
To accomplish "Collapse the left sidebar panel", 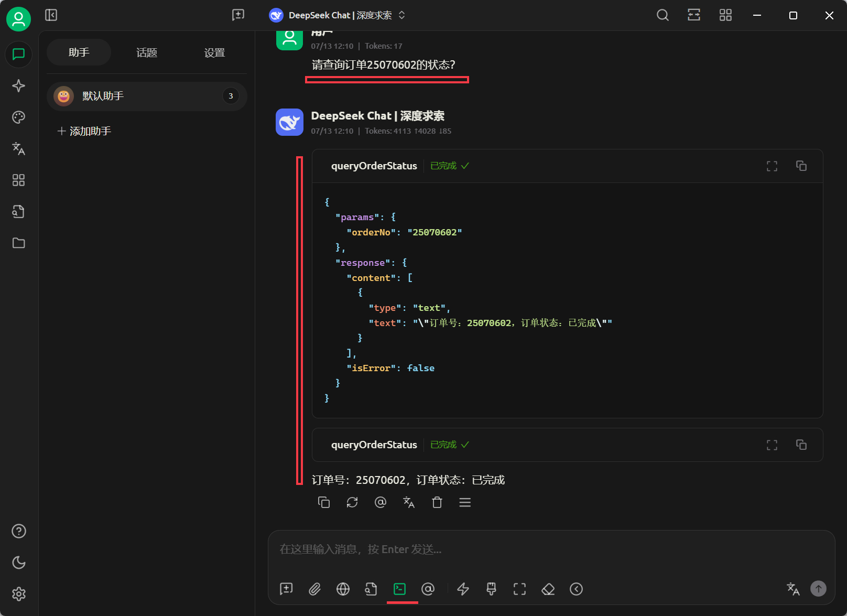I will 51,15.
